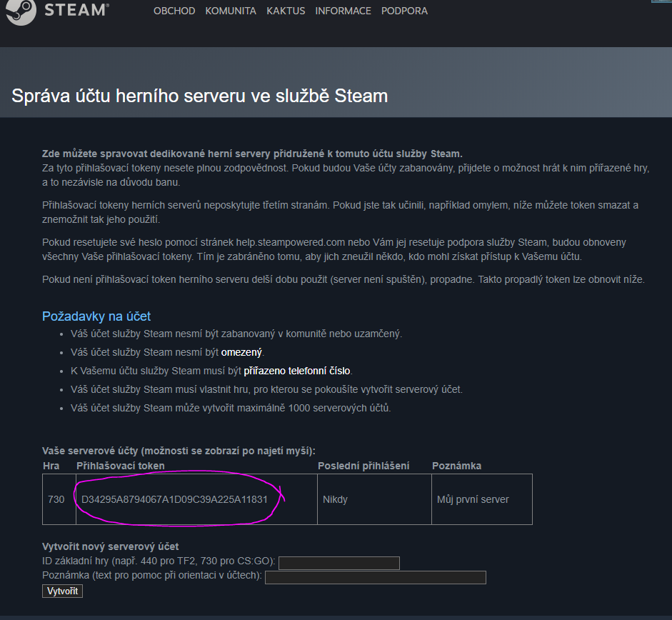This screenshot has width=672, height=620.
Task: Open the PODPORA support menu
Action: [x=405, y=11]
